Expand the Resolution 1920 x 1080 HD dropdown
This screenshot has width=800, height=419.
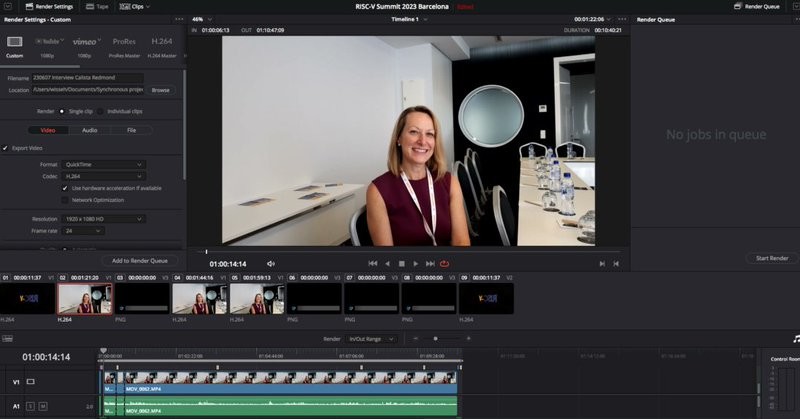coord(103,218)
